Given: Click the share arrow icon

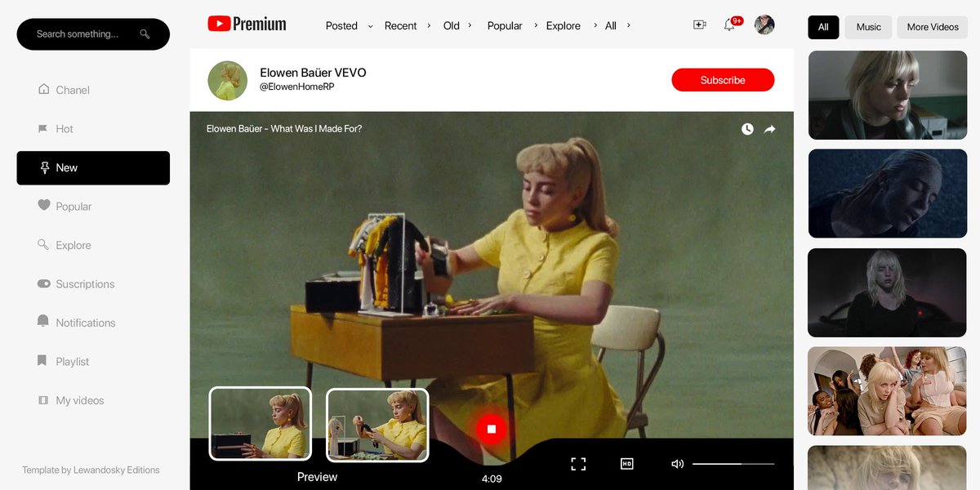Looking at the screenshot, I should point(769,129).
